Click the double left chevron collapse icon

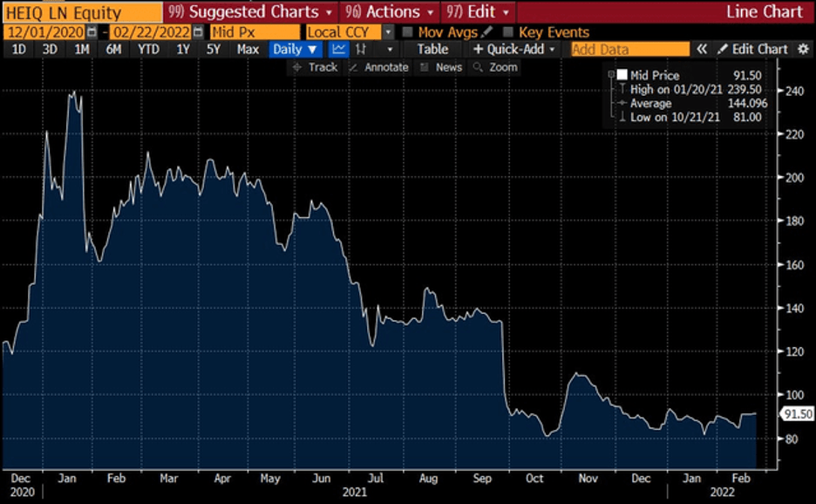point(701,50)
